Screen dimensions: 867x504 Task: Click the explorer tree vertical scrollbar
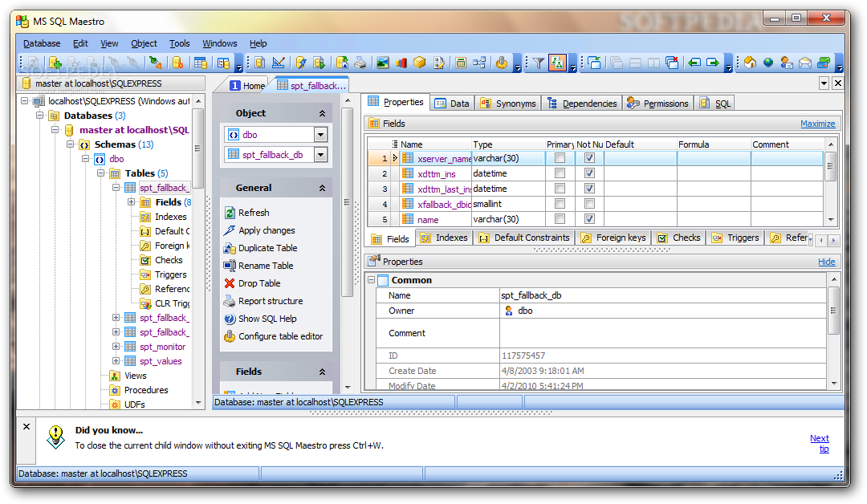click(x=198, y=253)
